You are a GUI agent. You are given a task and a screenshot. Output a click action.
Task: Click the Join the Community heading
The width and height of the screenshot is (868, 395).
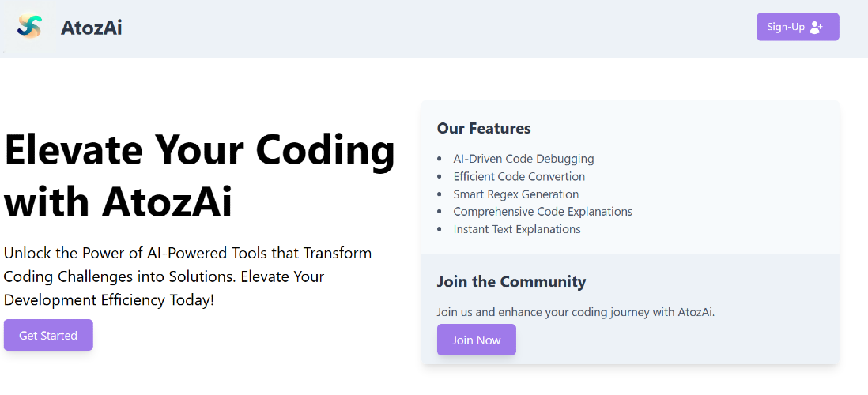pos(511,281)
